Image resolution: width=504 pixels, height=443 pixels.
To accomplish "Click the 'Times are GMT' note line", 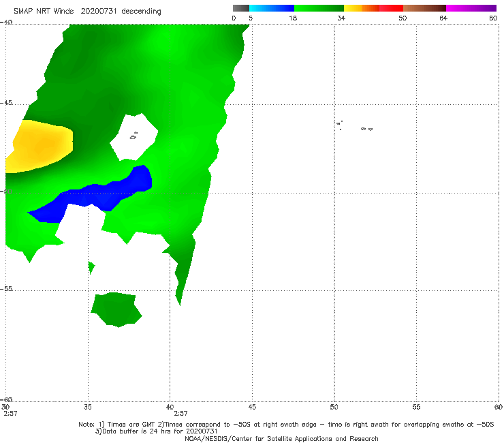I will coord(286,425).
